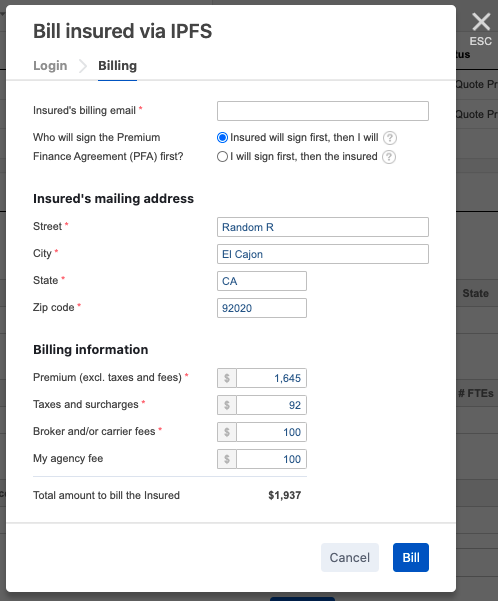
Task: Click the Street field containing Random R
Action: pyautogui.click(x=323, y=227)
